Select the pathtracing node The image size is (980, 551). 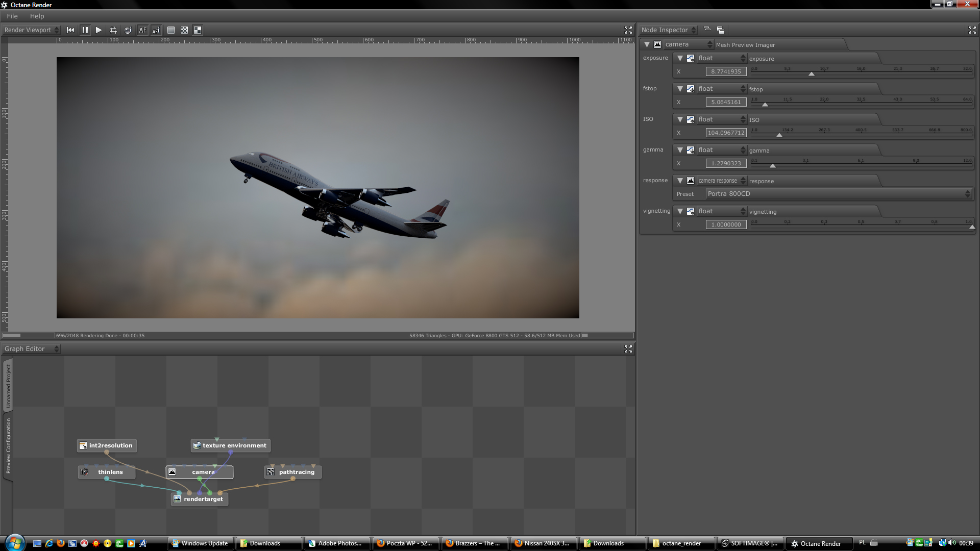coord(296,472)
